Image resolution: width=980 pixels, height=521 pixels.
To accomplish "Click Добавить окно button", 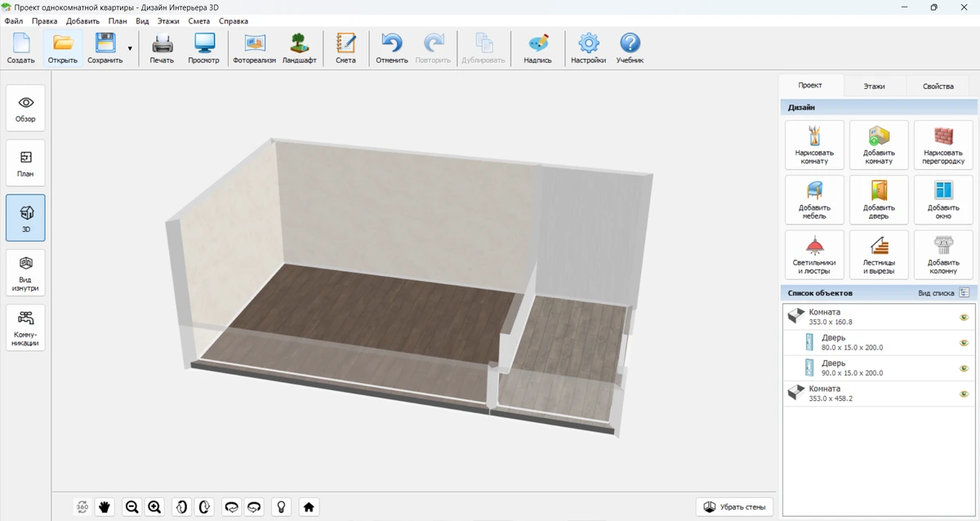I will [x=943, y=199].
